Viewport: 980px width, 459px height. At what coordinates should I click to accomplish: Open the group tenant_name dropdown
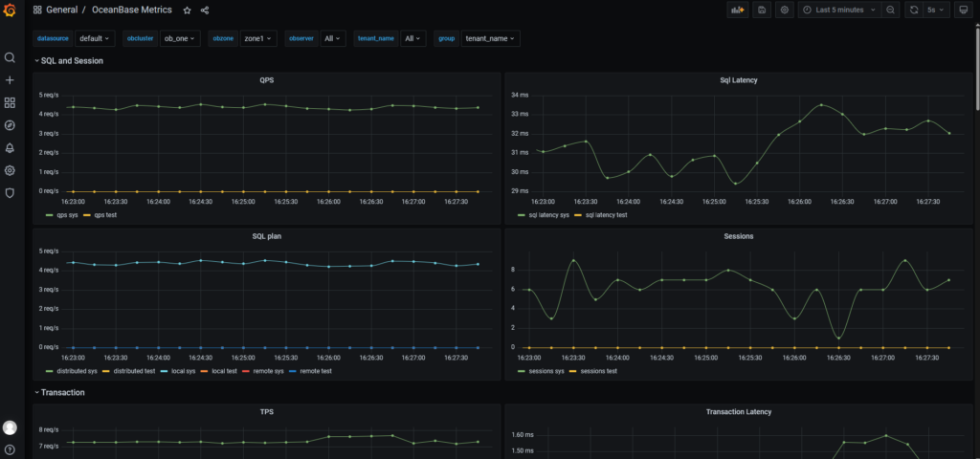491,38
